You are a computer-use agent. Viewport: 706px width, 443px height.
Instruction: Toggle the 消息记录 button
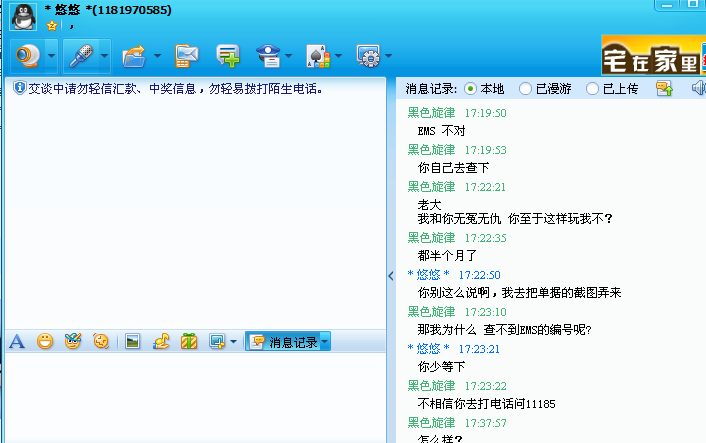(x=283, y=342)
